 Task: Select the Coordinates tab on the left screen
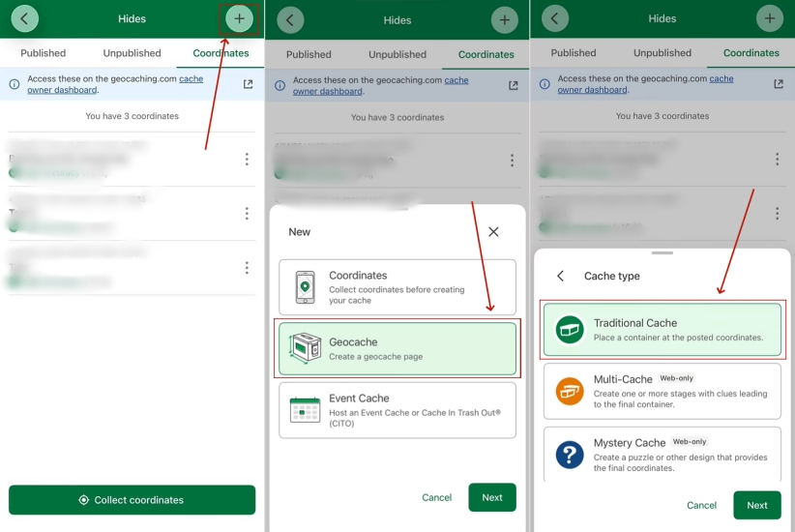coord(221,53)
